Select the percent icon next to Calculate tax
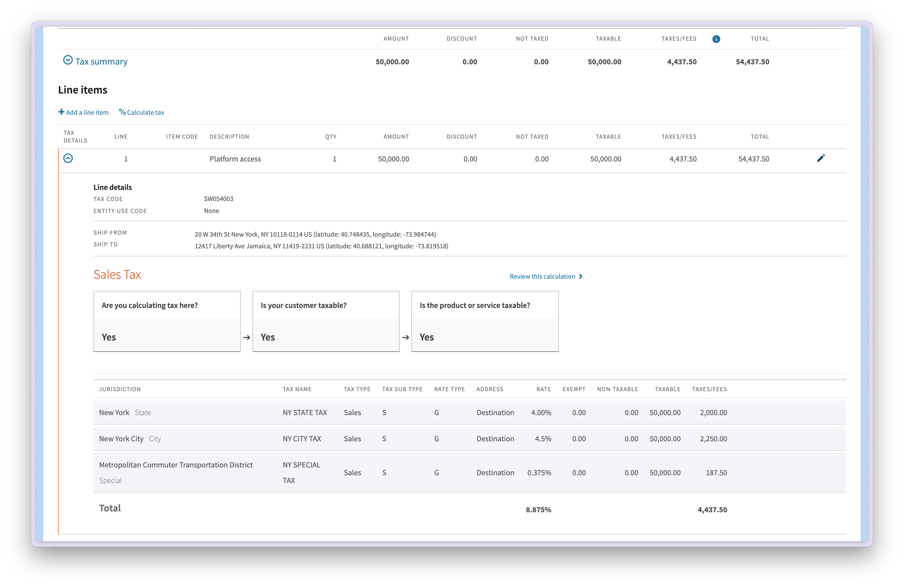 (x=122, y=112)
